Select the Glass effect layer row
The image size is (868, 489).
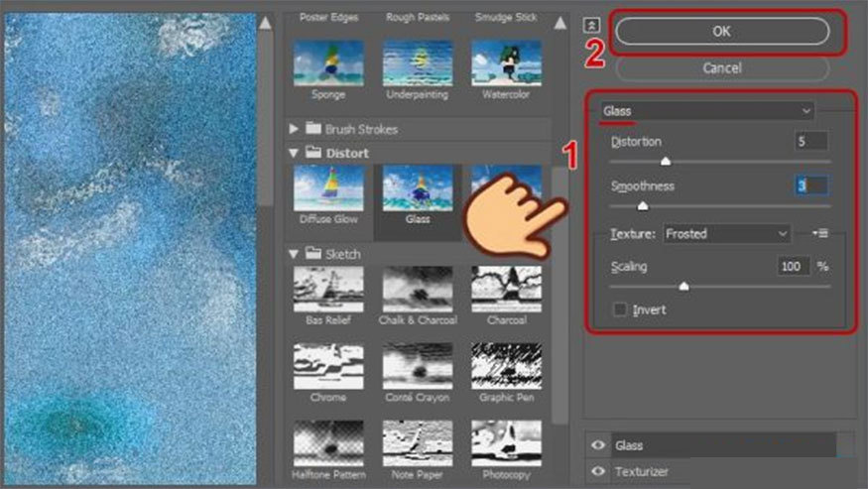tap(723, 445)
